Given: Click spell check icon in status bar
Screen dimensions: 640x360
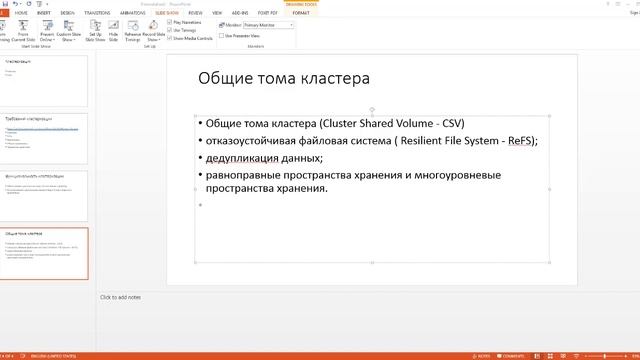Looking at the screenshot, I should [22, 356].
